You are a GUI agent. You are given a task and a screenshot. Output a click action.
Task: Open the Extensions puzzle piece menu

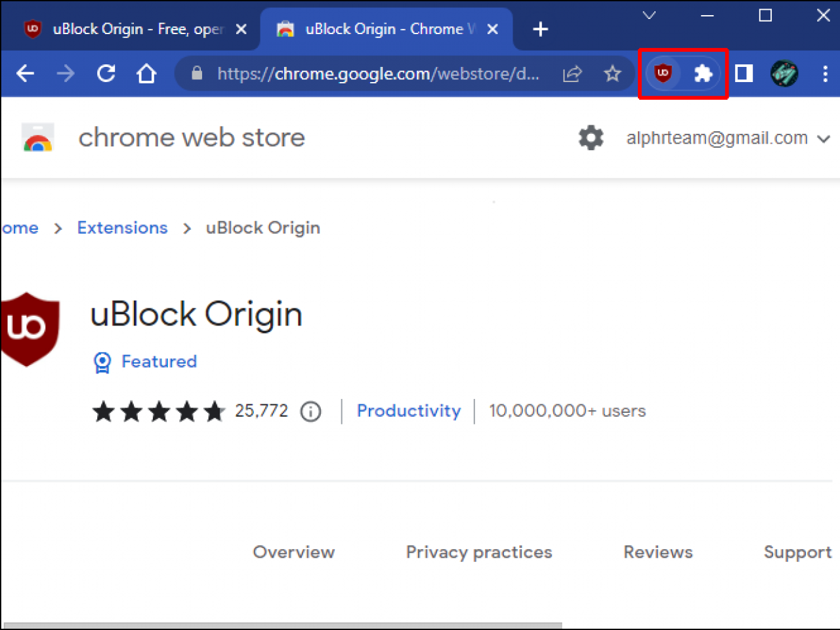click(703, 73)
